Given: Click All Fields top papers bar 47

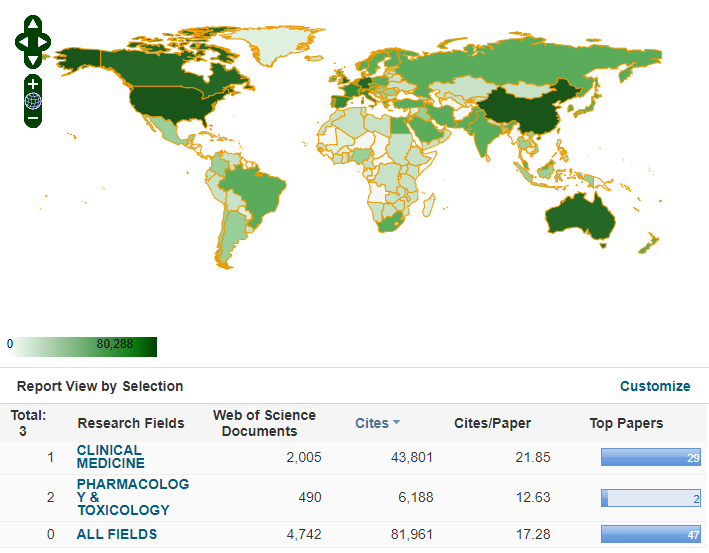Looking at the screenshot, I should 651,535.
